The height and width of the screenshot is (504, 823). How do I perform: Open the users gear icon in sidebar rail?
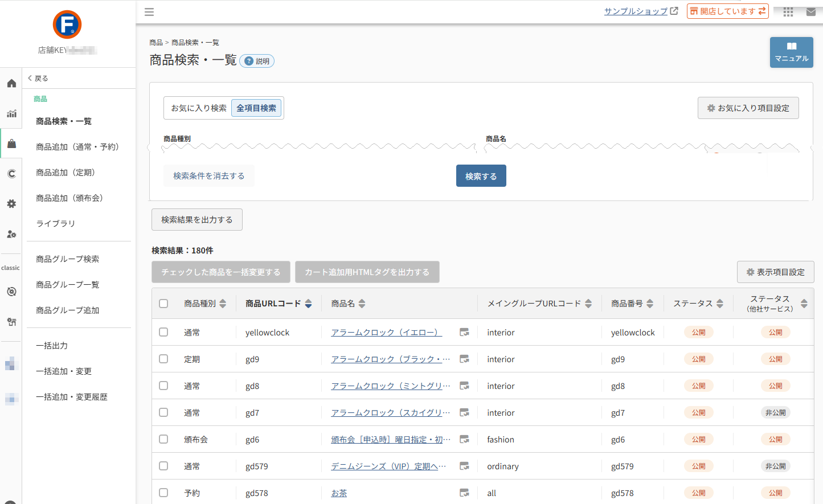[x=11, y=234]
